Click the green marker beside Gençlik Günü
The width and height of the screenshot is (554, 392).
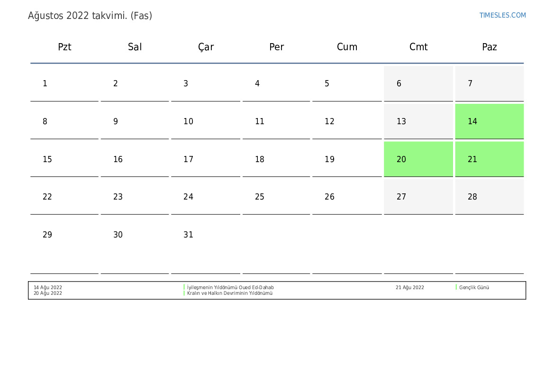coord(456,287)
